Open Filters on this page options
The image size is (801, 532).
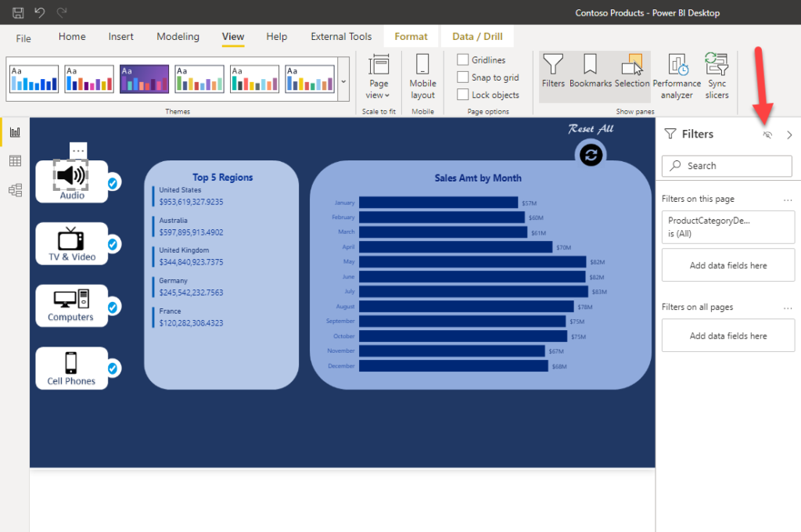point(788,199)
